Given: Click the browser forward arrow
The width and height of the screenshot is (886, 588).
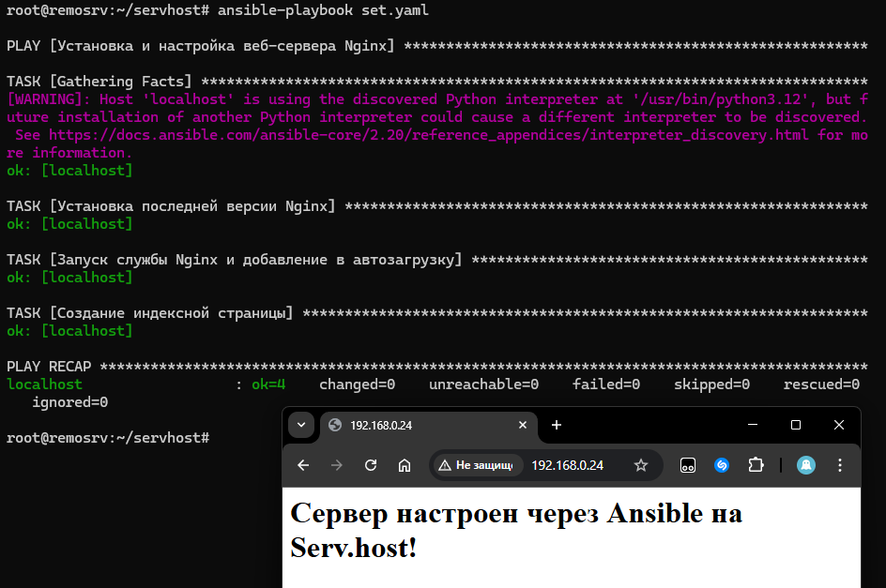Looking at the screenshot, I should coord(337,465).
